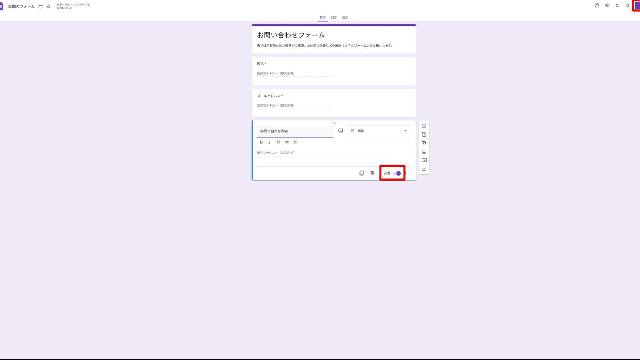Add an image from the side toolbar
This screenshot has height=360, width=640.
coord(424,151)
